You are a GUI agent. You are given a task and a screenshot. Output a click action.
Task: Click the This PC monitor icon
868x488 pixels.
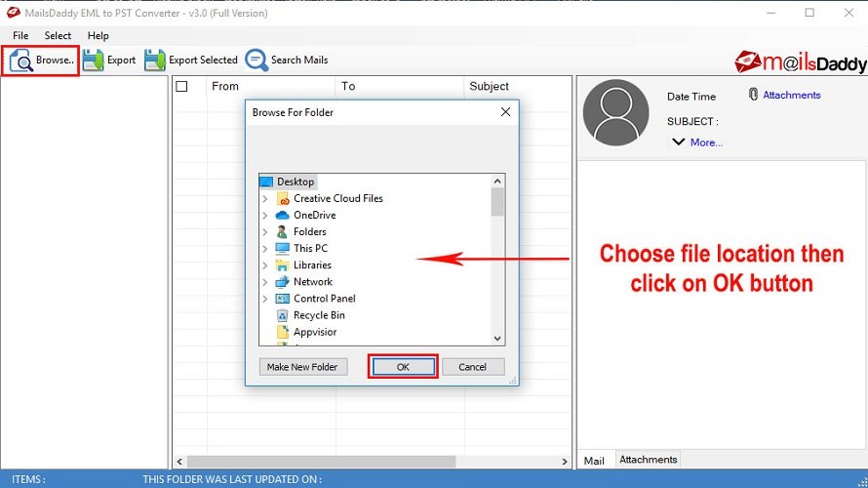click(x=282, y=248)
